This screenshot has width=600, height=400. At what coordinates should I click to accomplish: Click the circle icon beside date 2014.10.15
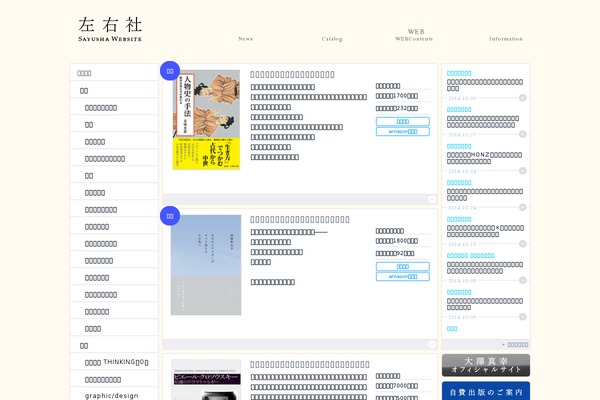click(522, 244)
